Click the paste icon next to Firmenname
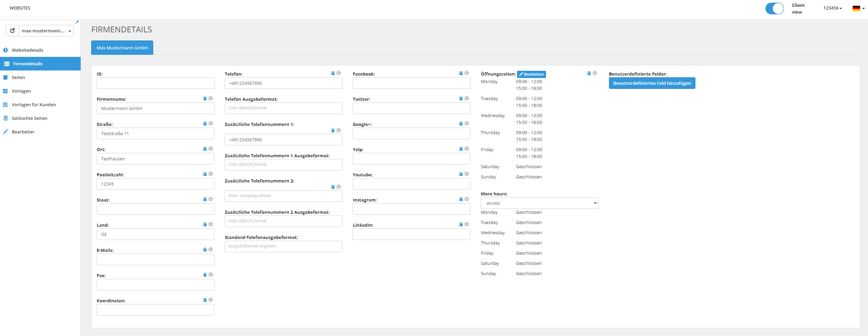 [x=205, y=98]
